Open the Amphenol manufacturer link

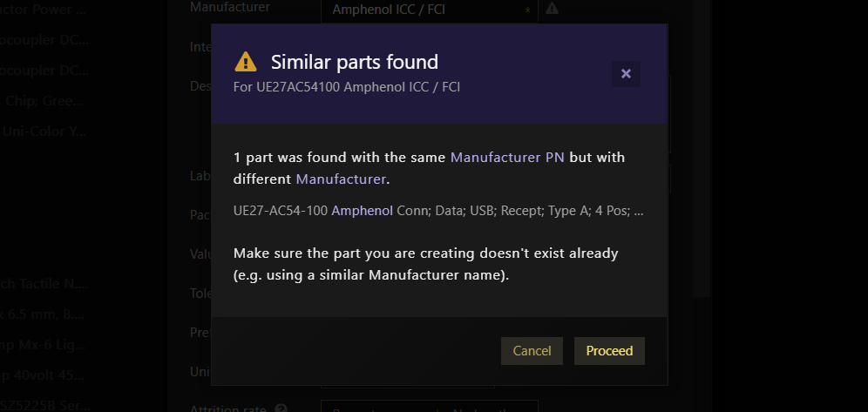tap(363, 211)
